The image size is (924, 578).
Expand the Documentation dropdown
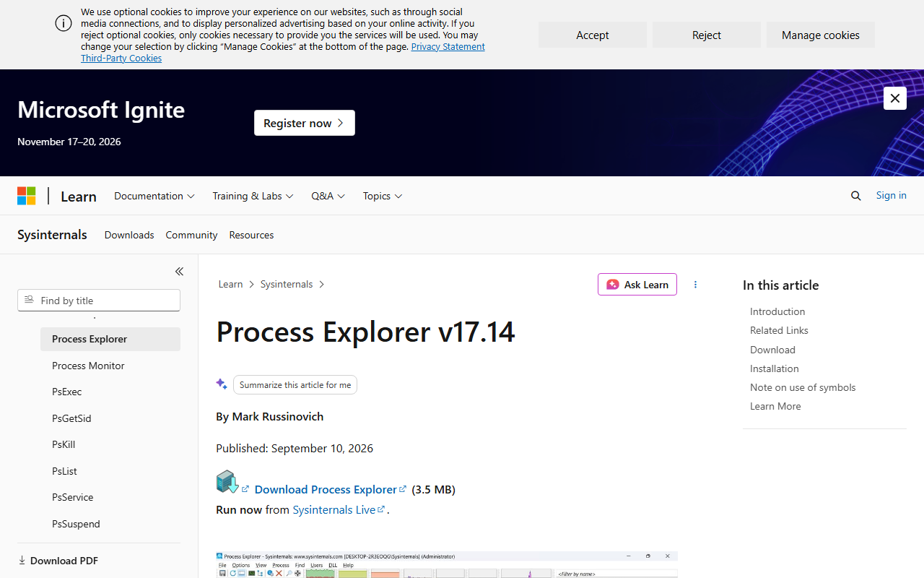154,196
